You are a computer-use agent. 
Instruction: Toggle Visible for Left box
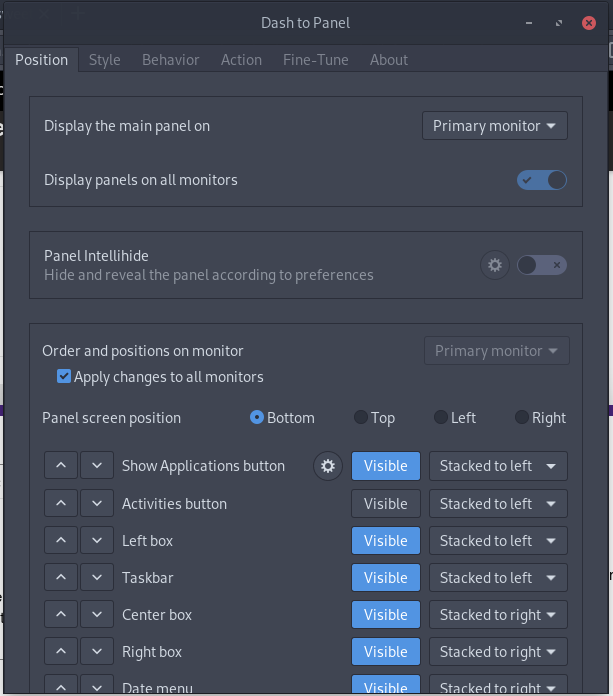(386, 541)
